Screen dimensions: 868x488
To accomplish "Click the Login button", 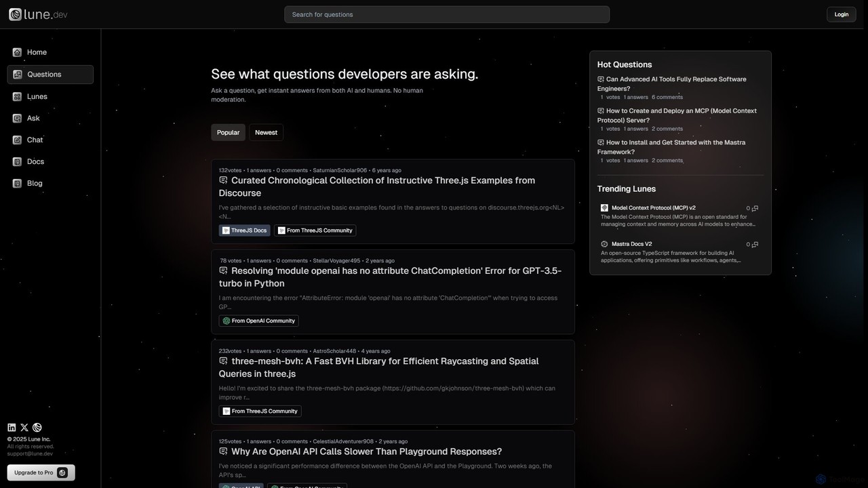I will [x=842, y=14].
